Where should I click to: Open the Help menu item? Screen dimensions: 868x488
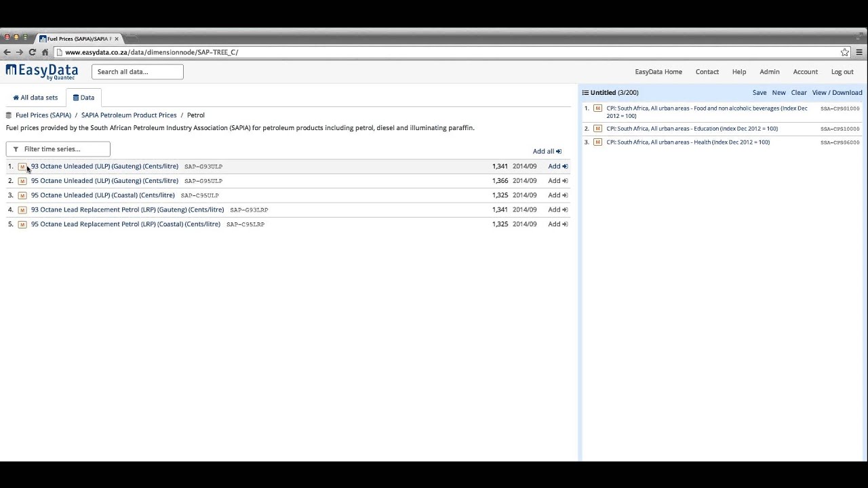click(x=739, y=72)
